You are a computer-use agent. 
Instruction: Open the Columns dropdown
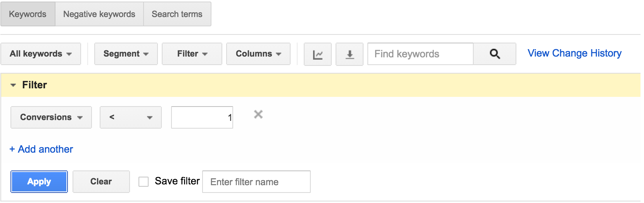coord(258,54)
